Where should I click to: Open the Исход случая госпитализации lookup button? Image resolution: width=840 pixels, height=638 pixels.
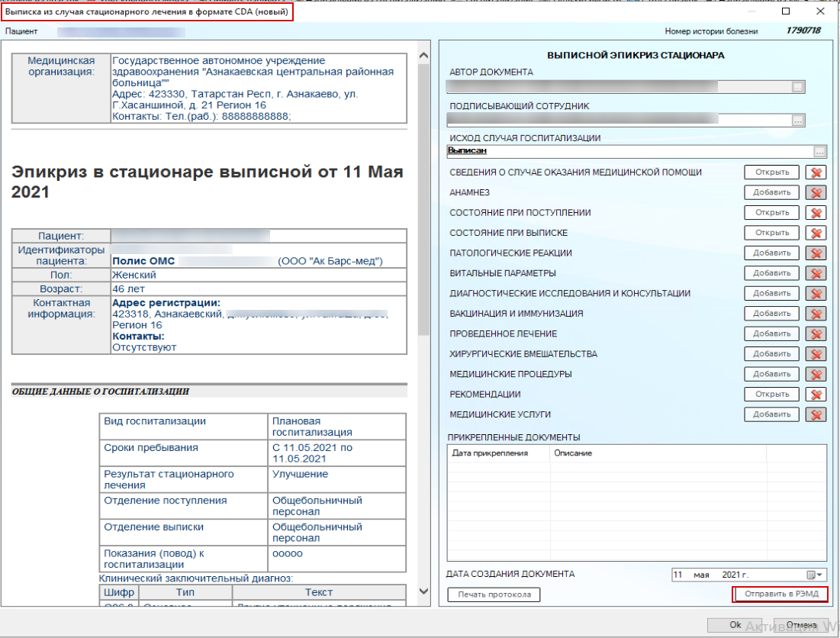tap(819, 152)
